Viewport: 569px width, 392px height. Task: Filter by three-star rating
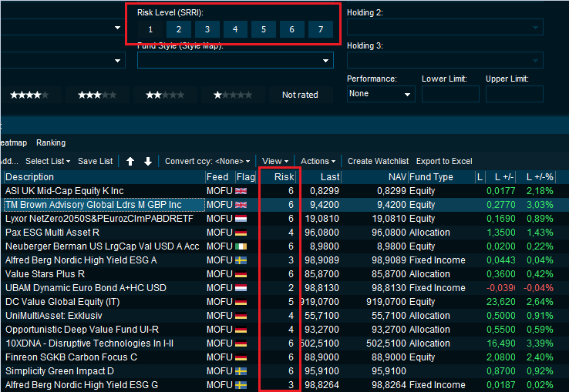[97, 95]
